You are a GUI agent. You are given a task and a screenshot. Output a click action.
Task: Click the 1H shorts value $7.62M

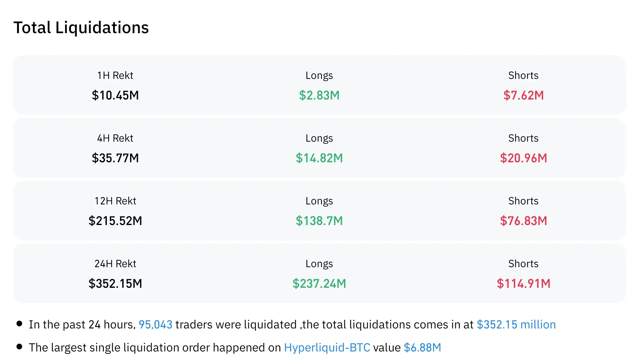pyautogui.click(x=523, y=95)
